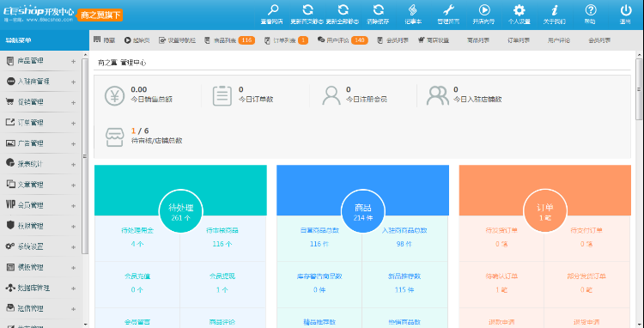Viewport: 644px width, 328px height.
Task: Expand 订单管理 with its plus sign
Action: [73, 123]
